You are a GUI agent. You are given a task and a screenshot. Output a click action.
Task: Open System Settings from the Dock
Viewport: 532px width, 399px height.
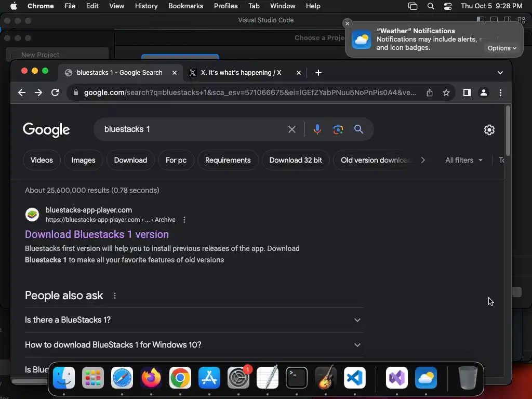238,378
